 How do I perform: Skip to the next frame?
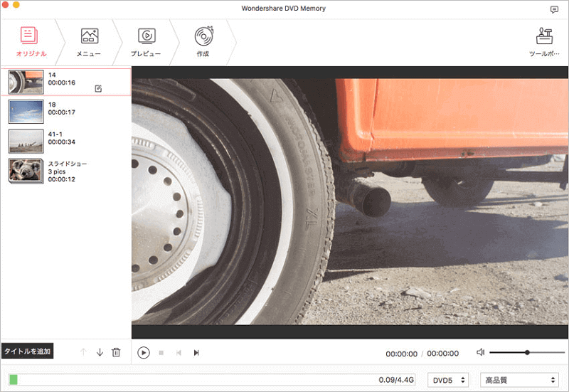point(196,352)
